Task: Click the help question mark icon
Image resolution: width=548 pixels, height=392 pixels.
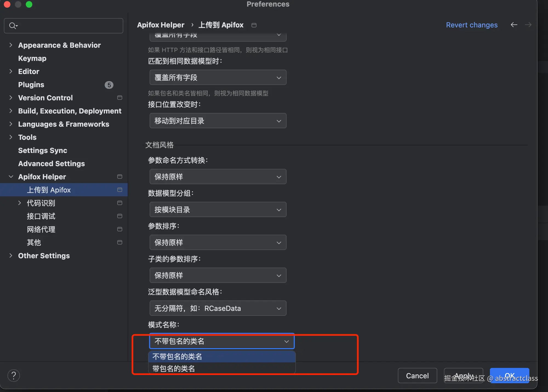Action: pos(13,375)
